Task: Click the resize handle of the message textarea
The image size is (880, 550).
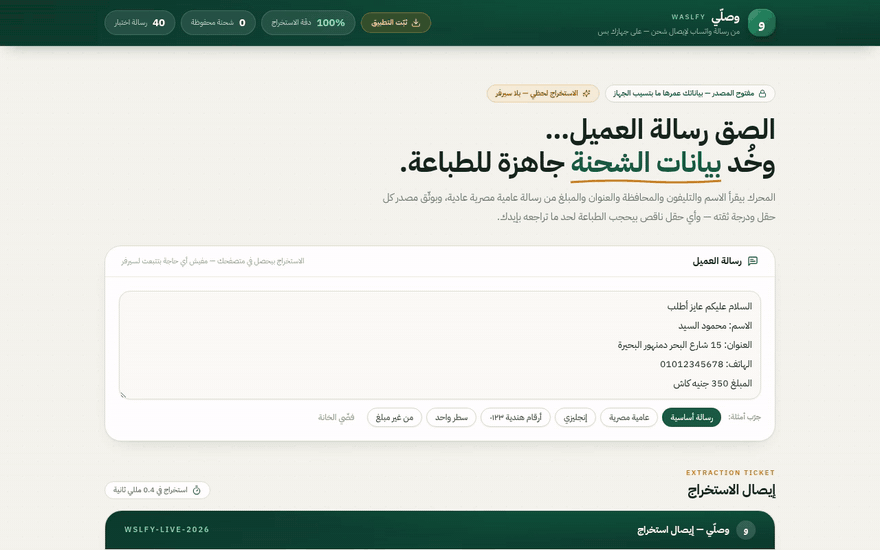Action: [x=123, y=395]
